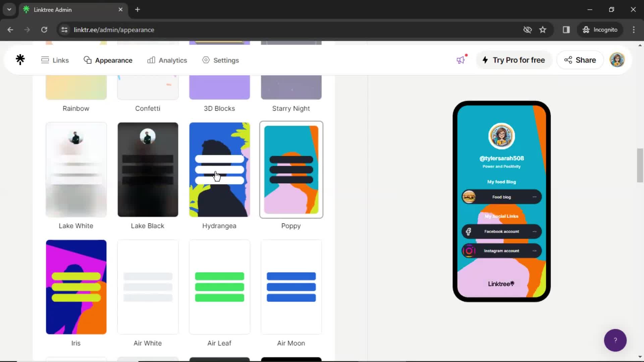Click Try Pro for free button
Viewport: 644px width, 362px height.
pos(515,60)
